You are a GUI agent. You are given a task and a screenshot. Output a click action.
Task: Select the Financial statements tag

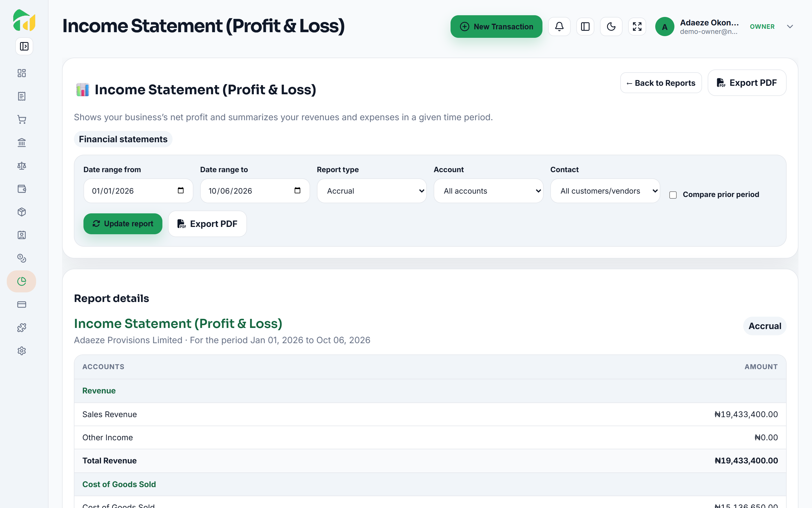(x=123, y=139)
